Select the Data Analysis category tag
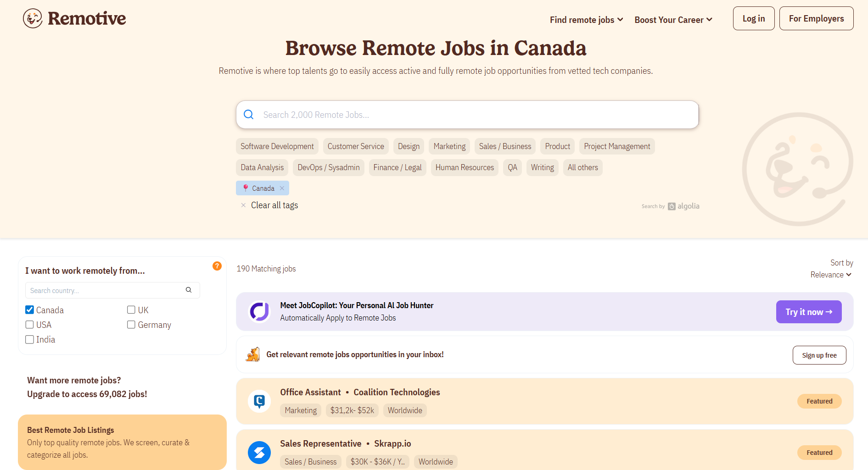This screenshot has height=470, width=868. click(x=262, y=167)
